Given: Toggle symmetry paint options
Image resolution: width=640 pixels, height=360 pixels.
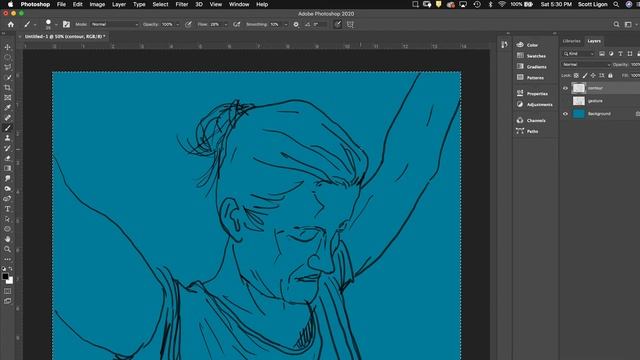Looking at the screenshot, I should (350, 24).
